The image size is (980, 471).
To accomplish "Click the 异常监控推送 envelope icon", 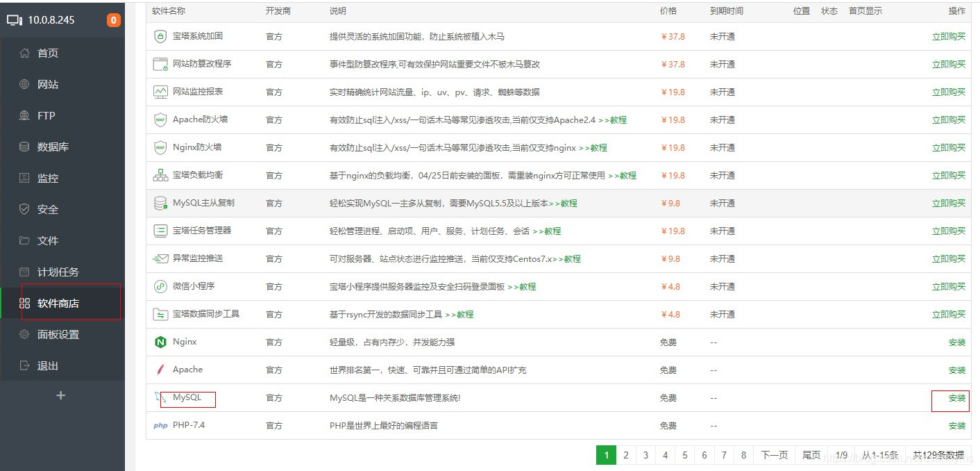I will tap(160, 258).
